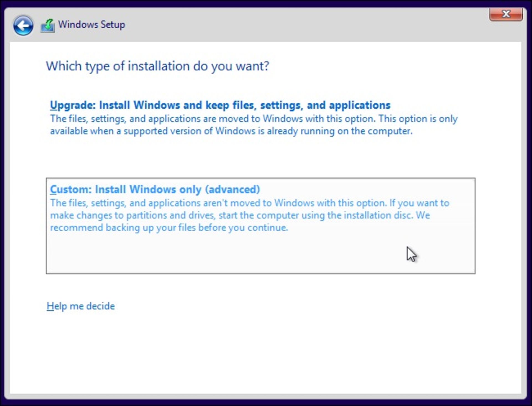Go back with the blue arrow button
532x406 pixels.
point(23,25)
